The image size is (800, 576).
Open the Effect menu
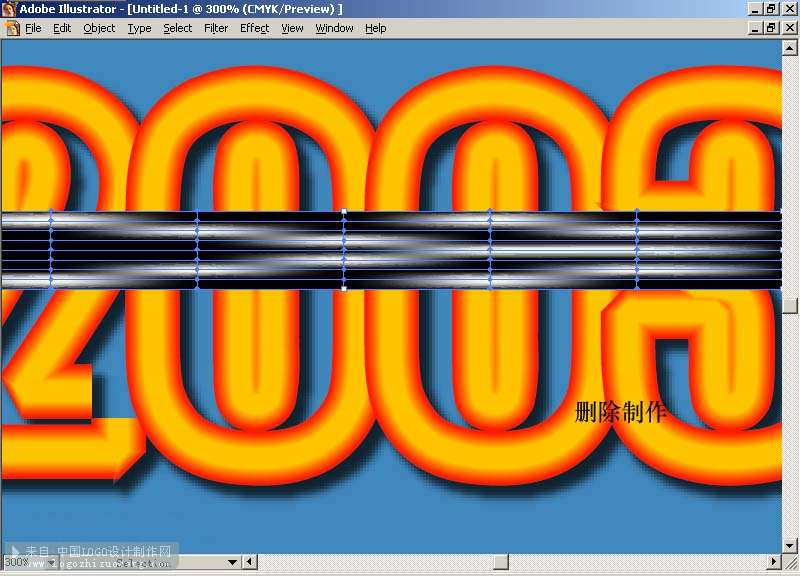[255, 28]
